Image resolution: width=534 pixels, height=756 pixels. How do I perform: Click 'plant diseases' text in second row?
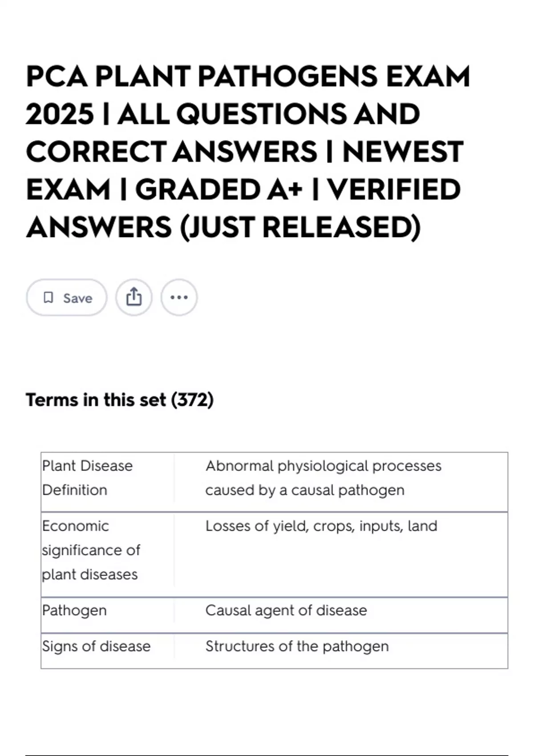coord(90,575)
